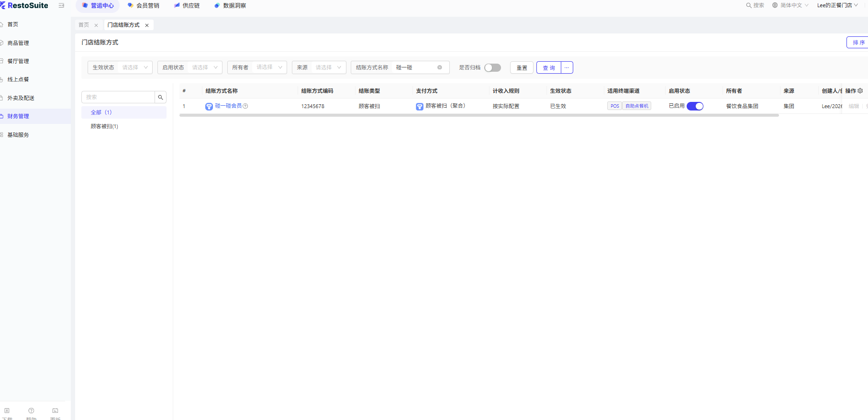
Task: Select 顾客被扫(1) in category tree
Action: coord(104,126)
